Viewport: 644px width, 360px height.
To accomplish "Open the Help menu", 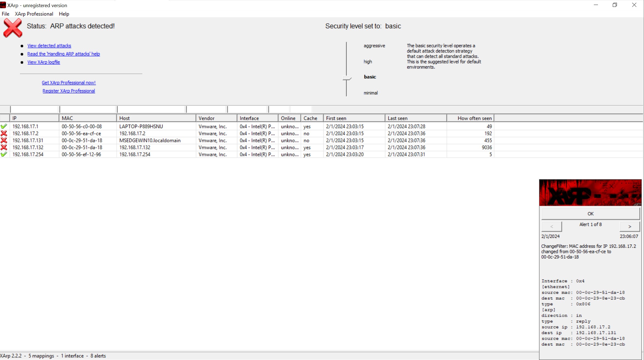I will (64, 14).
